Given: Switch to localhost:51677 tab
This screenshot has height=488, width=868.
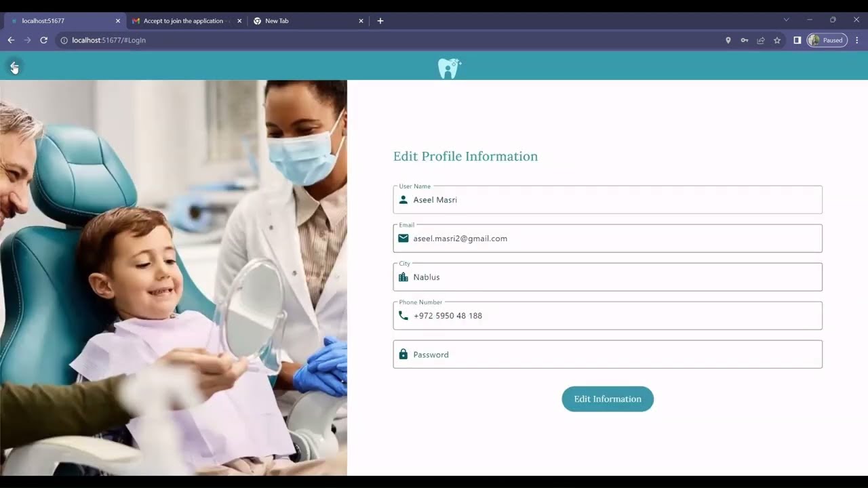Looking at the screenshot, I should (64, 21).
